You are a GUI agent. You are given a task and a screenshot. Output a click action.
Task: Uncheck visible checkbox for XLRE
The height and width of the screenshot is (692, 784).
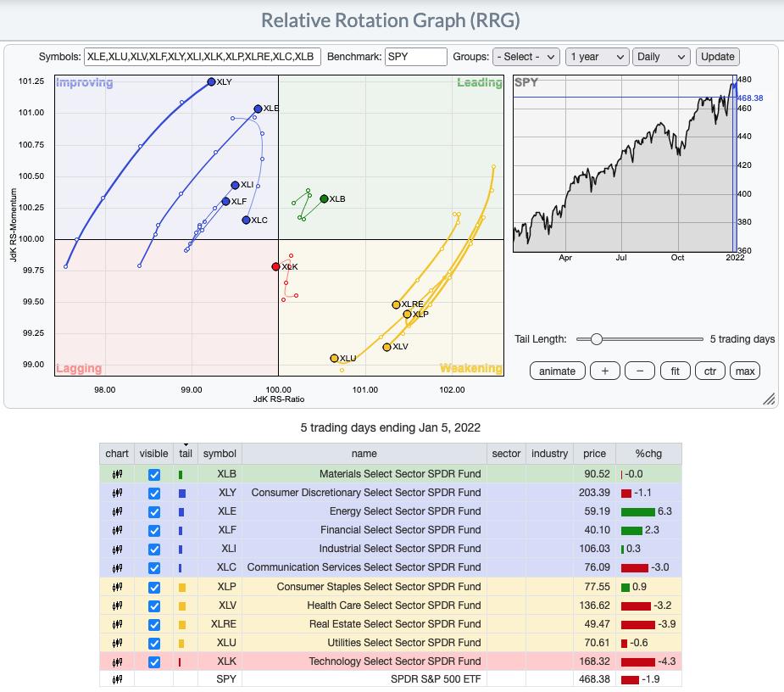[x=154, y=625]
